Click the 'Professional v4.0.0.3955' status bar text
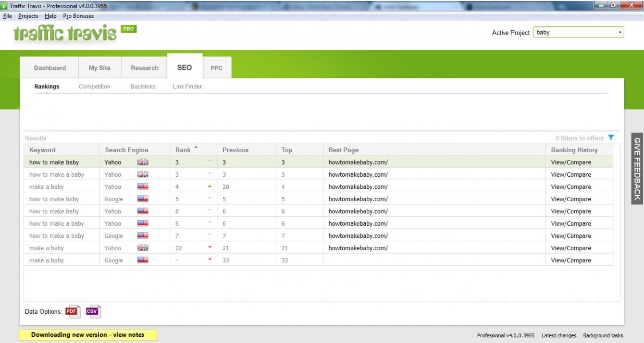644x343 pixels. click(x=506, y=335)
